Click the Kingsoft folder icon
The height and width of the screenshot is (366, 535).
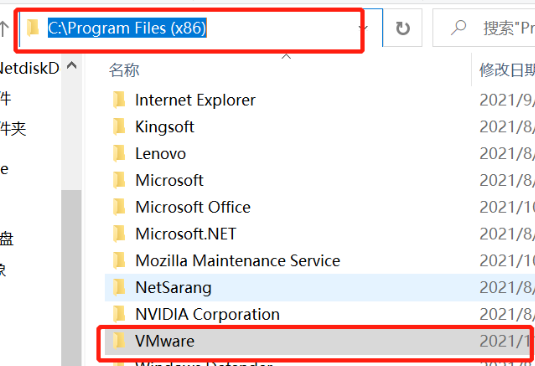(119, 127)
